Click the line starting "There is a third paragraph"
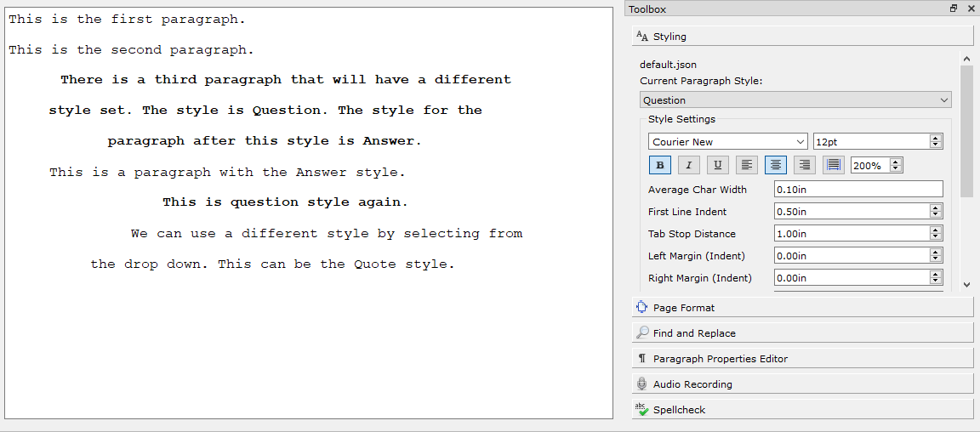 click(x=286, y=80)
